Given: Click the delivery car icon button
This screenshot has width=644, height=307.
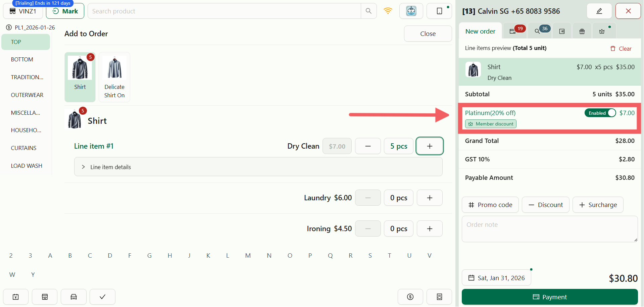Looking at the screenshot, I should click(73, 297).
